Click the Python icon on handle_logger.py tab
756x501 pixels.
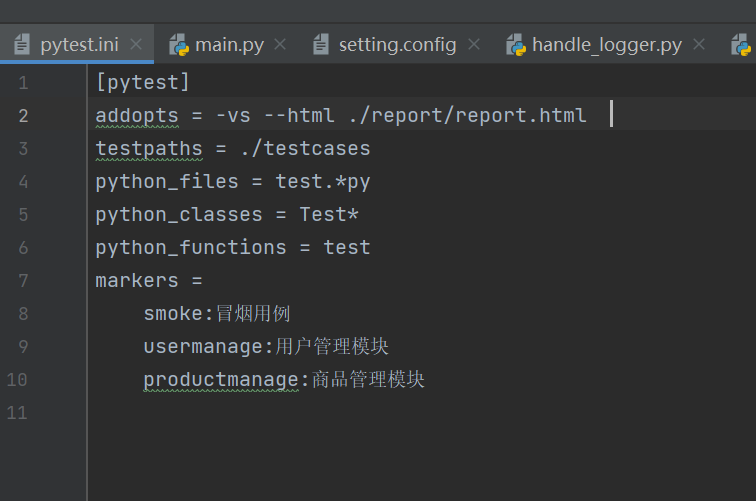tap(516, 45)
